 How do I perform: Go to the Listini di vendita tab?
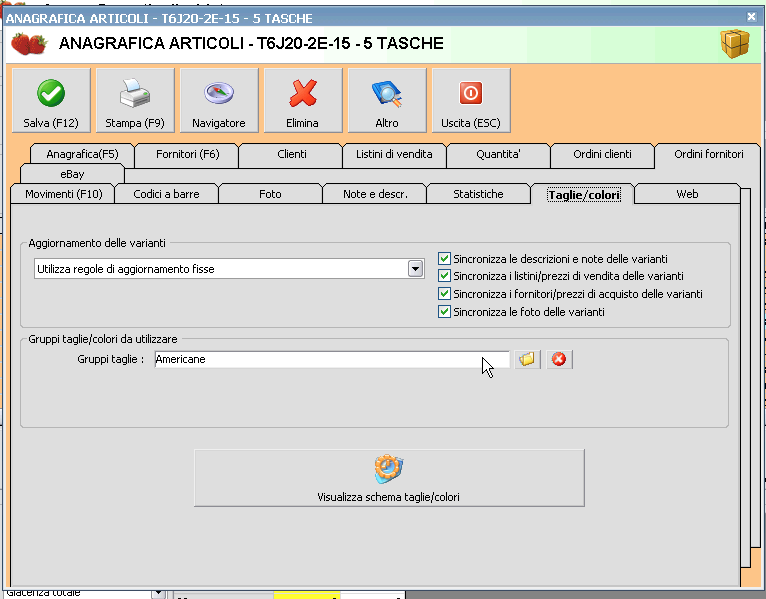[x=394, y=154]
